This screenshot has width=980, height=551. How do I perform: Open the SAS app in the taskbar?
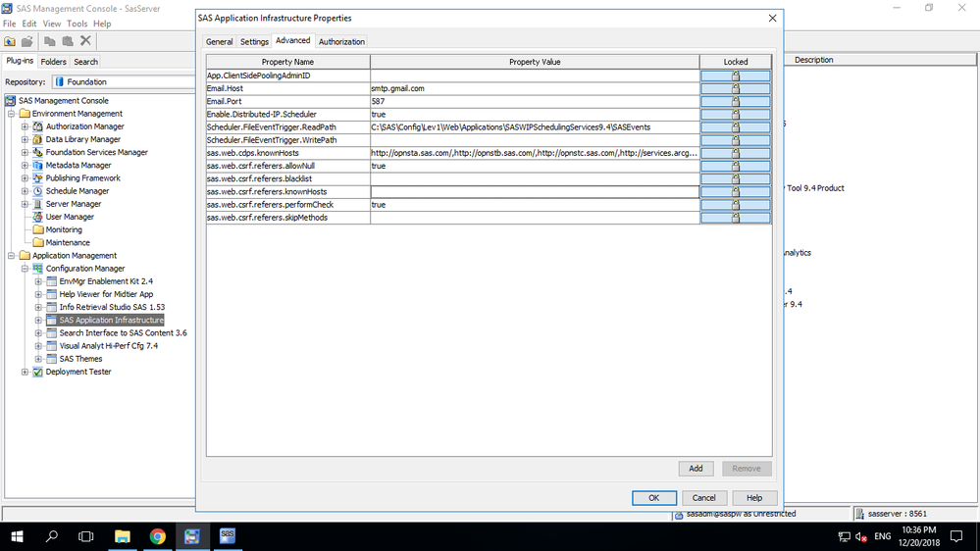click(228, 536)
